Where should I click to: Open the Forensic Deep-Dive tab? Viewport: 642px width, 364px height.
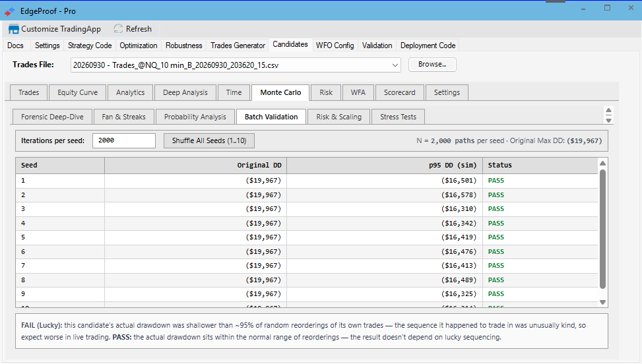(x=52, y=117)
